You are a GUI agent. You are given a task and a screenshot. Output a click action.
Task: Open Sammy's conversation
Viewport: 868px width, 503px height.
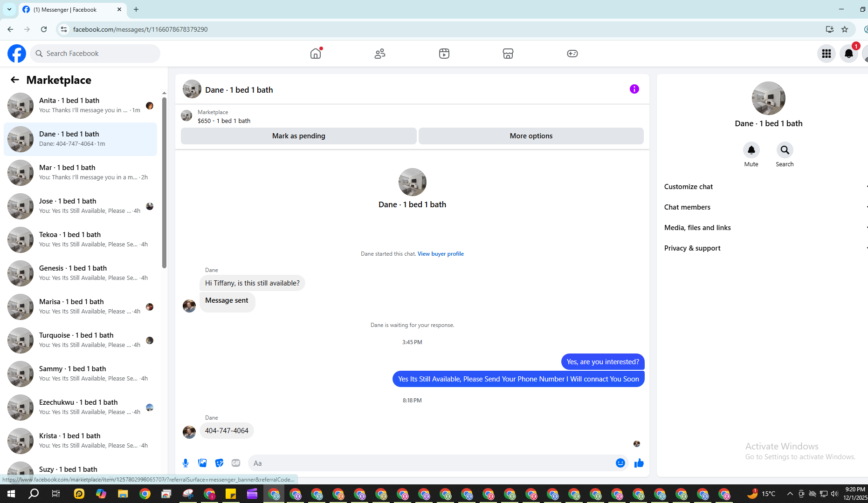(80, 374)
